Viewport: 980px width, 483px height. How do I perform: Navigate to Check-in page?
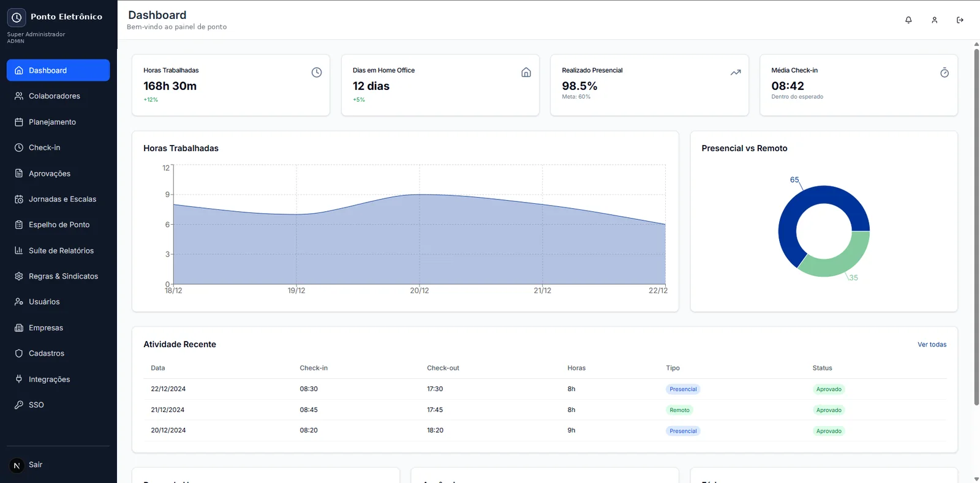point(58,148)
